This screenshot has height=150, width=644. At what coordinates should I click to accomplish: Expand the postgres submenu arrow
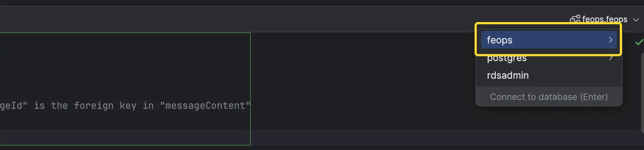[x=611, y=58]
